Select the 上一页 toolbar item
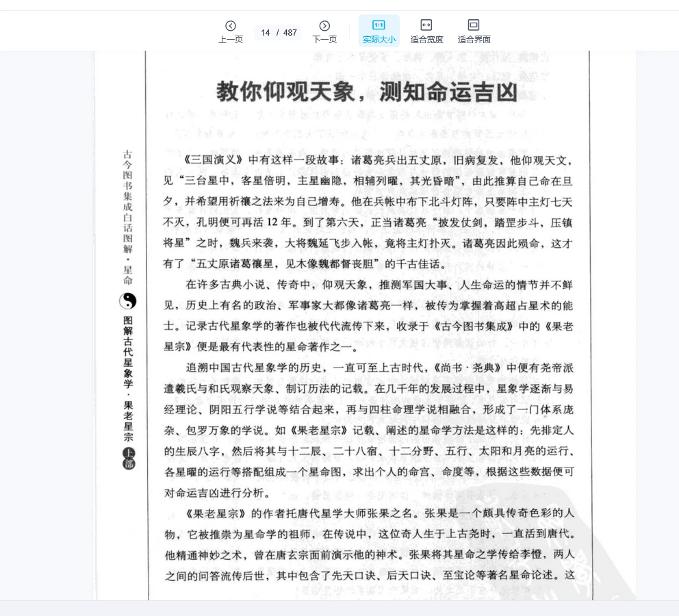 click(x=231, y=32)
